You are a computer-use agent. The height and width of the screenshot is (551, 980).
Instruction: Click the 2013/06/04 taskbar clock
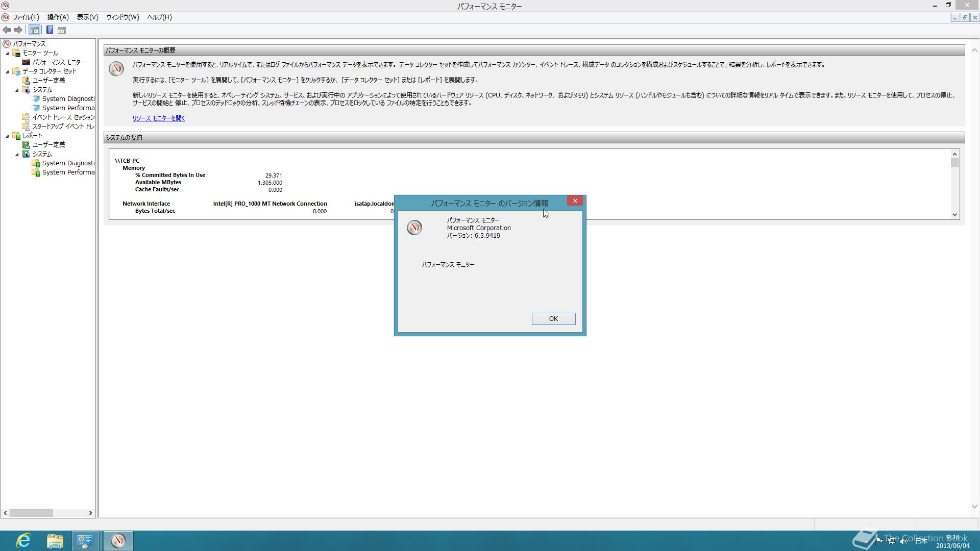tap(952, 546)
